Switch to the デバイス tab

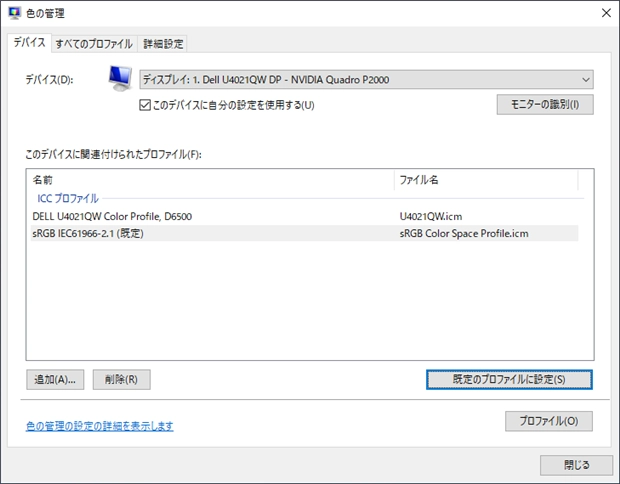pyautogui.click(x=29, y=42)
